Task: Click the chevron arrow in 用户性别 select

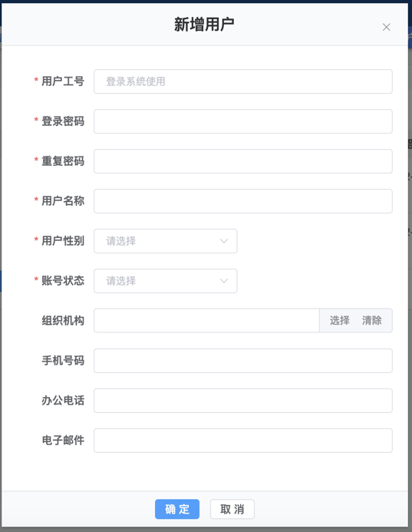Action: (x=224, y=241)
